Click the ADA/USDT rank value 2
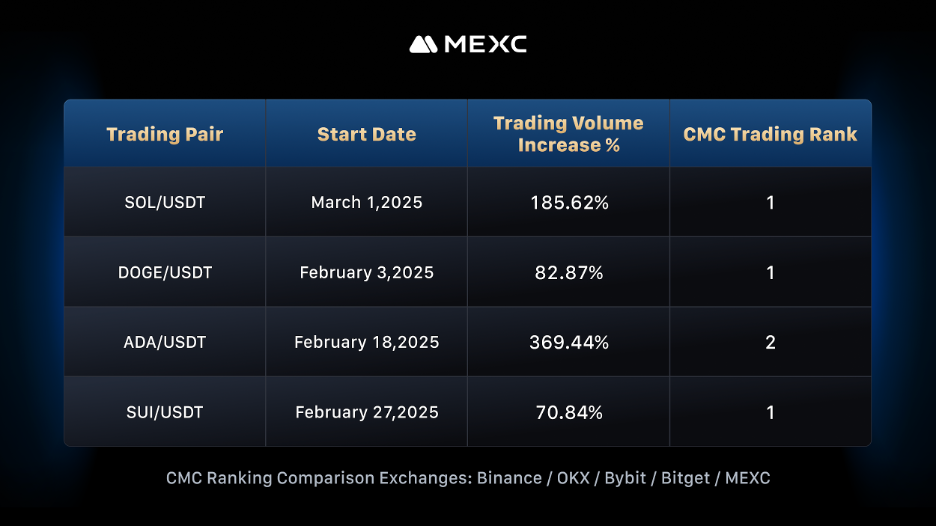Viewport: 936px width, 526px height. pos(770,342)
